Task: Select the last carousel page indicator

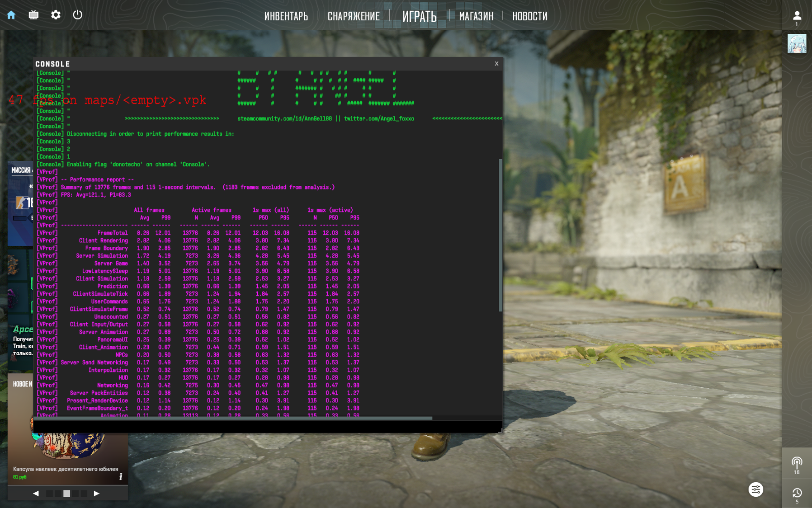Action: [x=84, y=493]
